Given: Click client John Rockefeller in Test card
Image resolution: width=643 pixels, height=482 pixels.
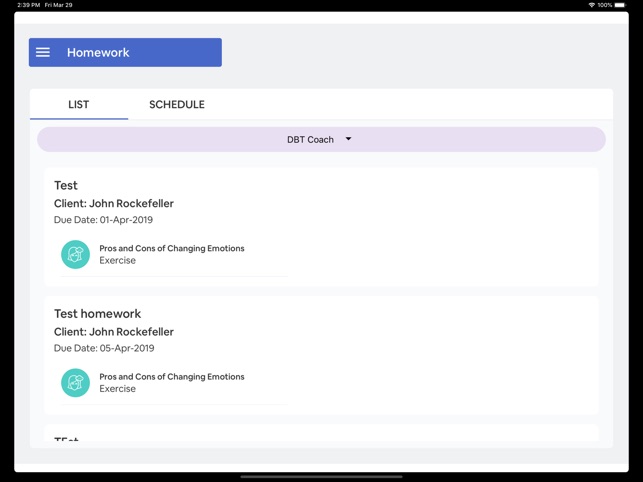Looking at the screenshot, I should [x=114, y=203].
